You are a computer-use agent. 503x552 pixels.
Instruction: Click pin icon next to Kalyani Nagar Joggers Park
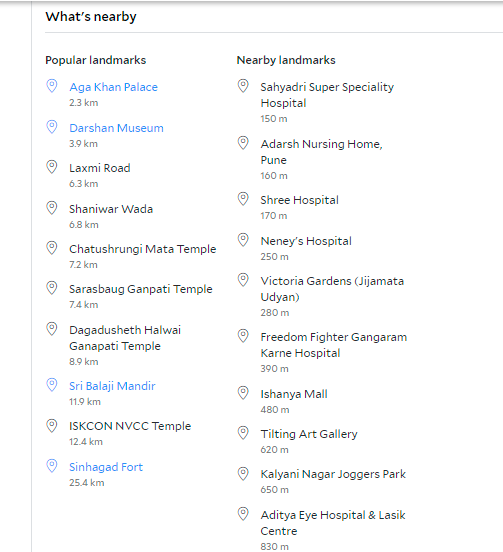(x=243, y=474)
